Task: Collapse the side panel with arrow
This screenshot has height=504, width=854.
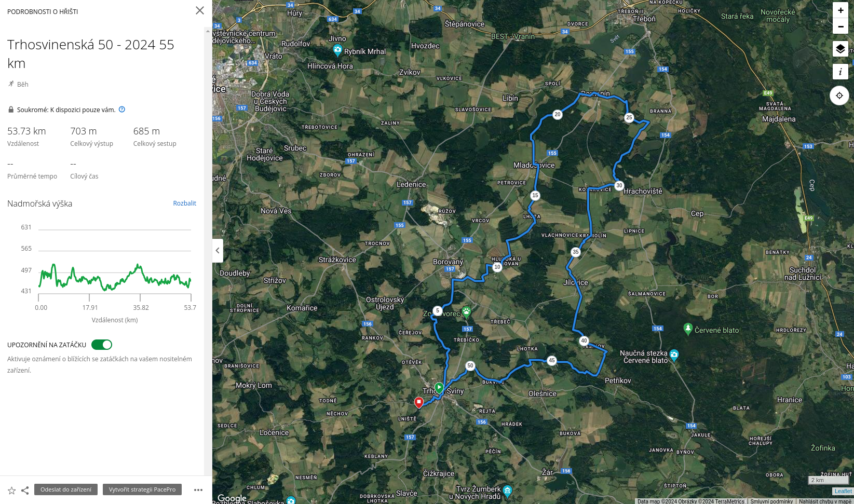Action: pos(218,251)
